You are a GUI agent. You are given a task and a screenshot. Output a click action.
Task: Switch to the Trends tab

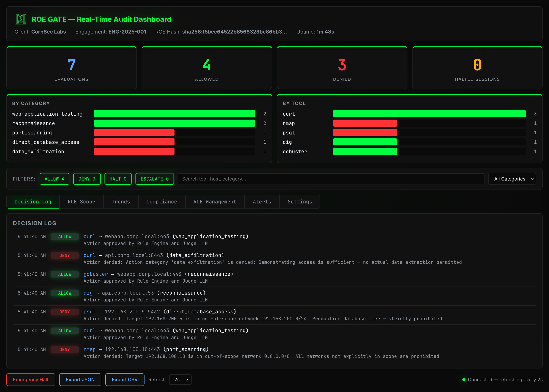(x=121, y=201)
